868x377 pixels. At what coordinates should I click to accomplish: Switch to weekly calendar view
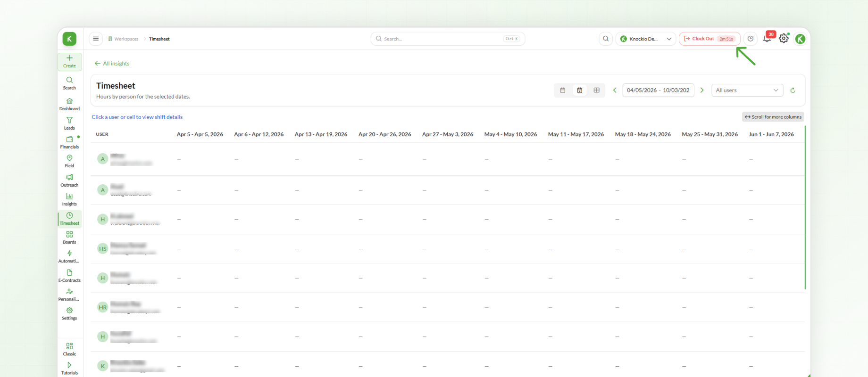pos(580,90)
